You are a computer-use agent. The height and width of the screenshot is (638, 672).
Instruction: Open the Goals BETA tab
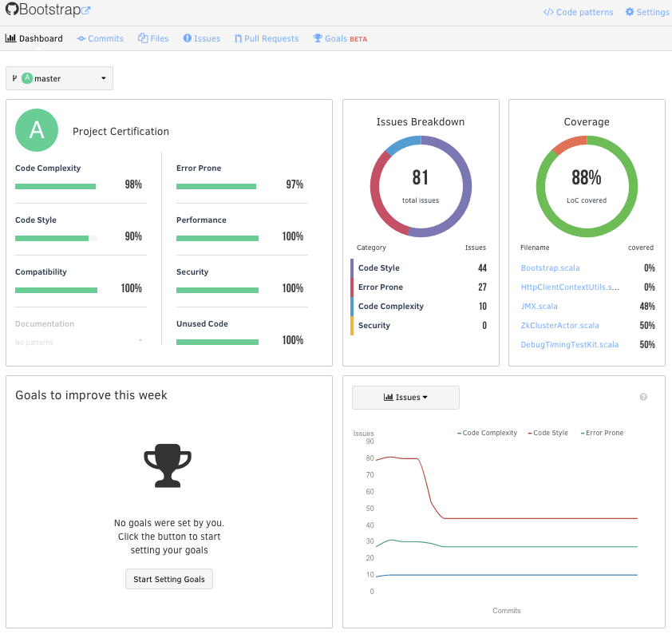340,38
